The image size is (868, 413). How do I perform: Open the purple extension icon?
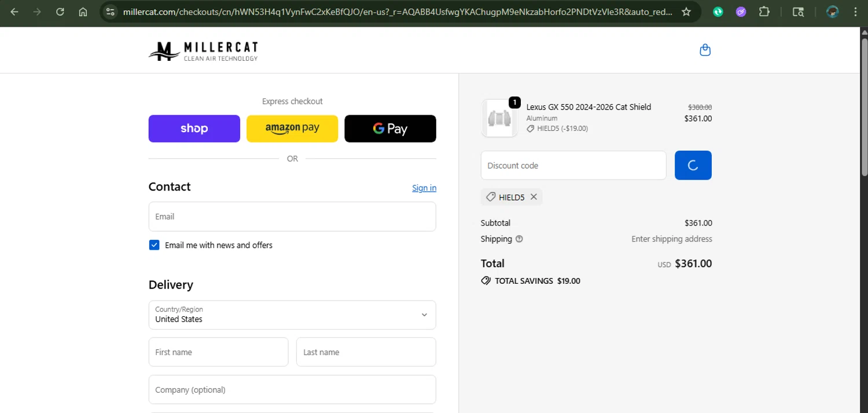pyautogui.click(x=741, y=12)
